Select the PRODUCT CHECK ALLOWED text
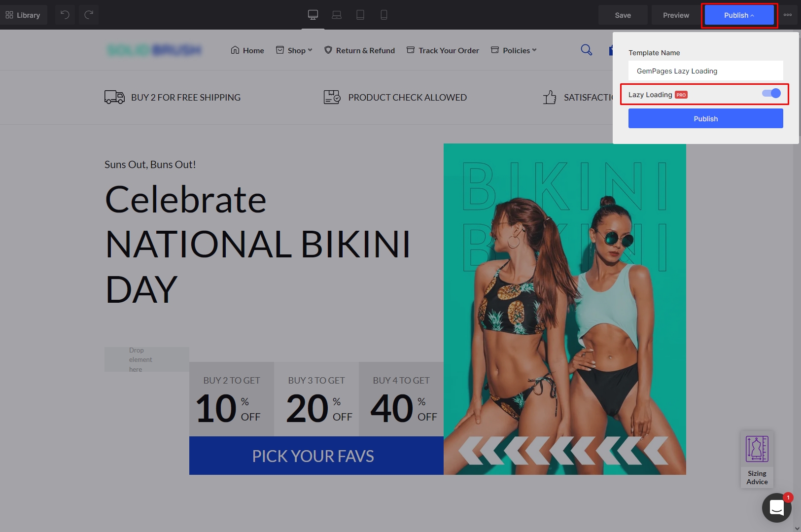Viewport: 801px width, 532px height. [x=407, y=98]
